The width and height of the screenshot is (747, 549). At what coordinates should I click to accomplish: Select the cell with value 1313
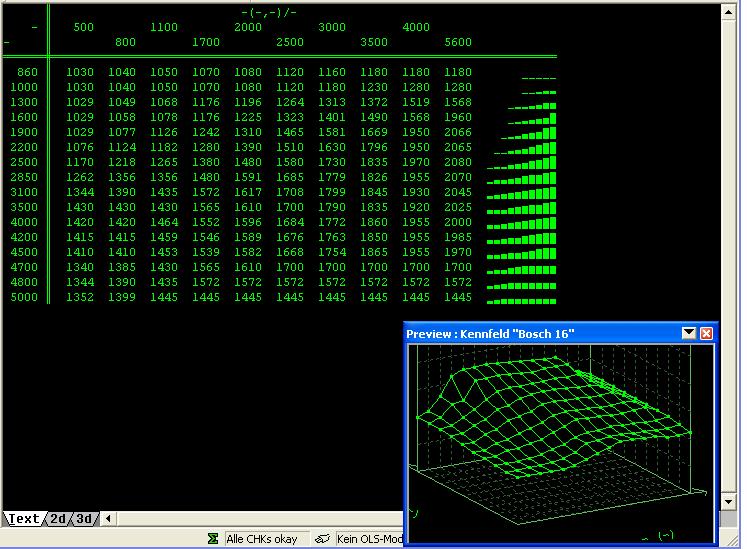pyautogui.click(x=332, y=102)
